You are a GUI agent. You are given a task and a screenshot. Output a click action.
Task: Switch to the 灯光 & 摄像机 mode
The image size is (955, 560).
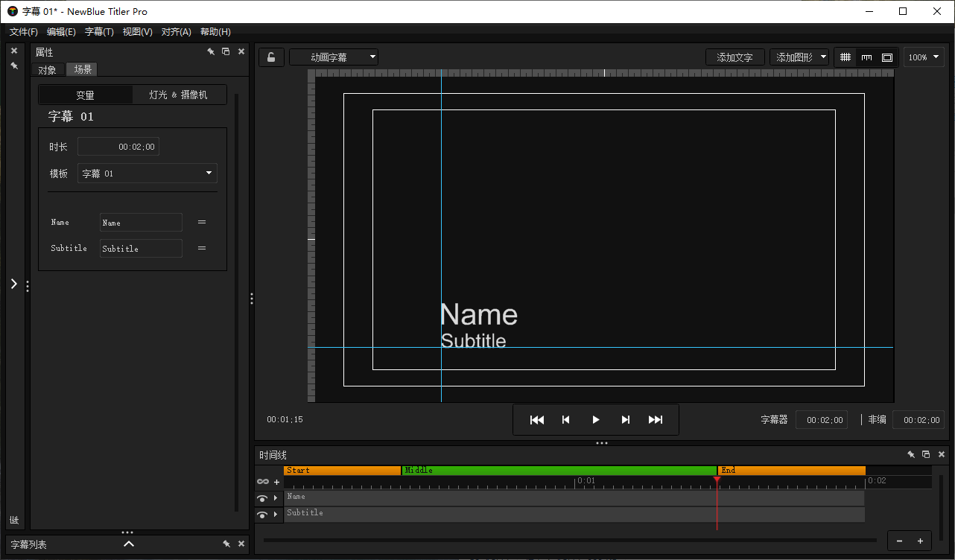(179, 95)
